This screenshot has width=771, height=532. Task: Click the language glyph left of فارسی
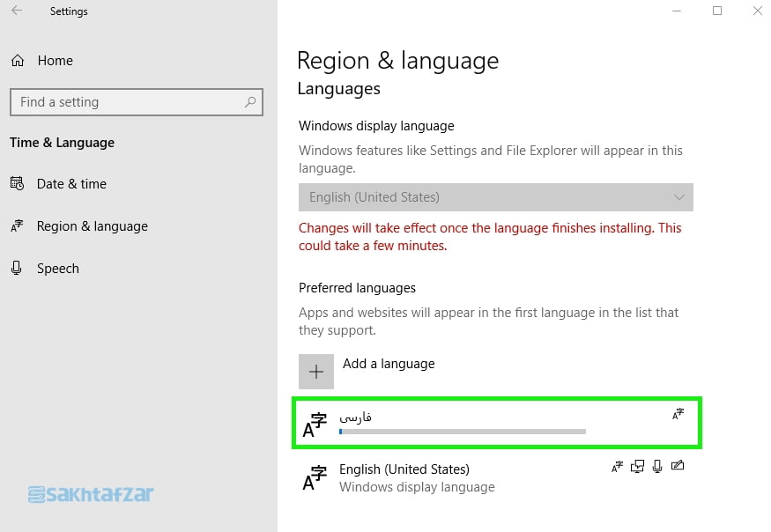coord(315,425)
